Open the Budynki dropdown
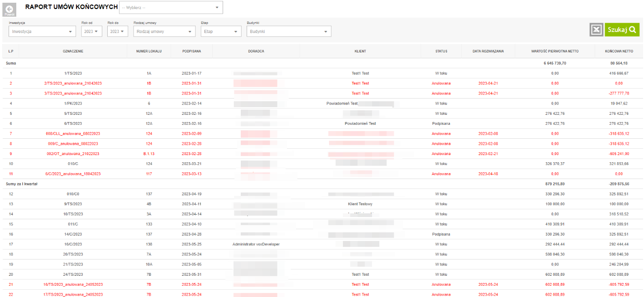Image resolution: width=644 pixels, height=297 pixels. (x=289, y=31)
